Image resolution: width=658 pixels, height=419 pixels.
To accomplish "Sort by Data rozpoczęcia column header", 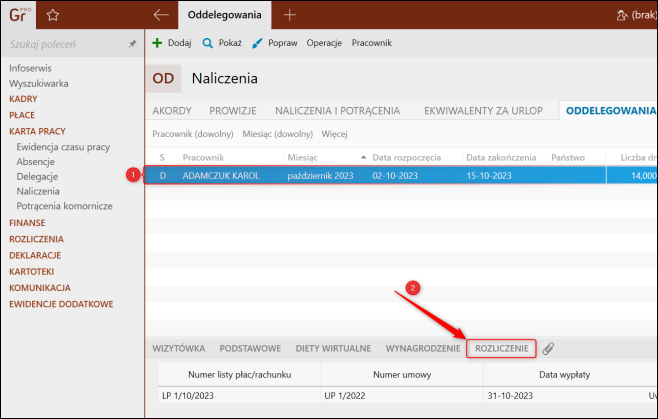I will click(x=407, y=157).
